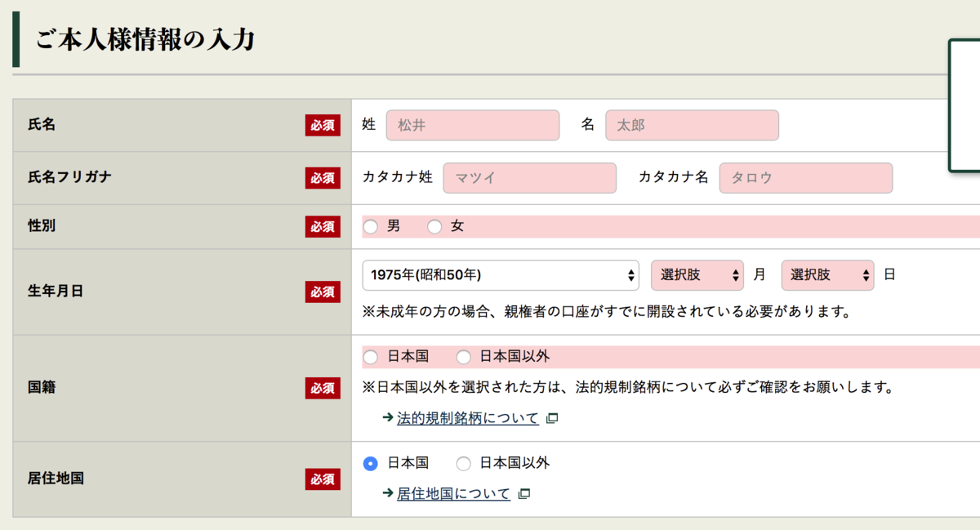Click the ご本人様情報の入力 heading

[x=145, y=40]
